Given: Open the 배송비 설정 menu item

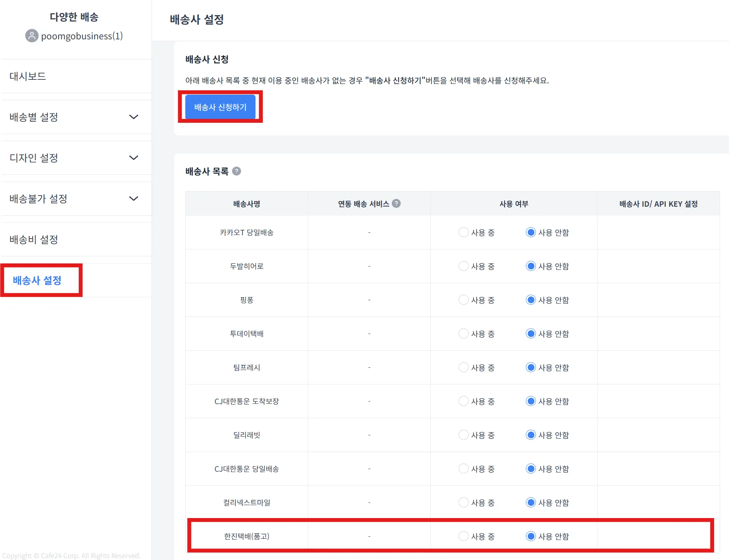Looking at the screenshot, I should 34,239.
